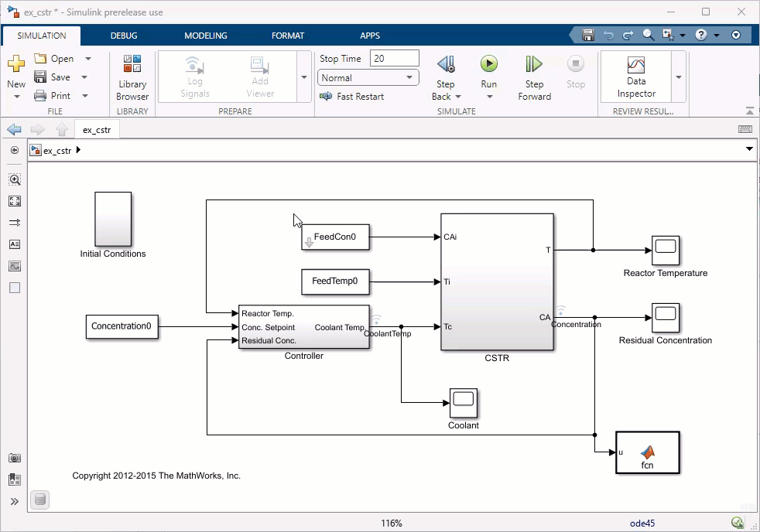Screen dimensions: 760x532
Task: Click the redo arrow icon
Action: [628, 35]
